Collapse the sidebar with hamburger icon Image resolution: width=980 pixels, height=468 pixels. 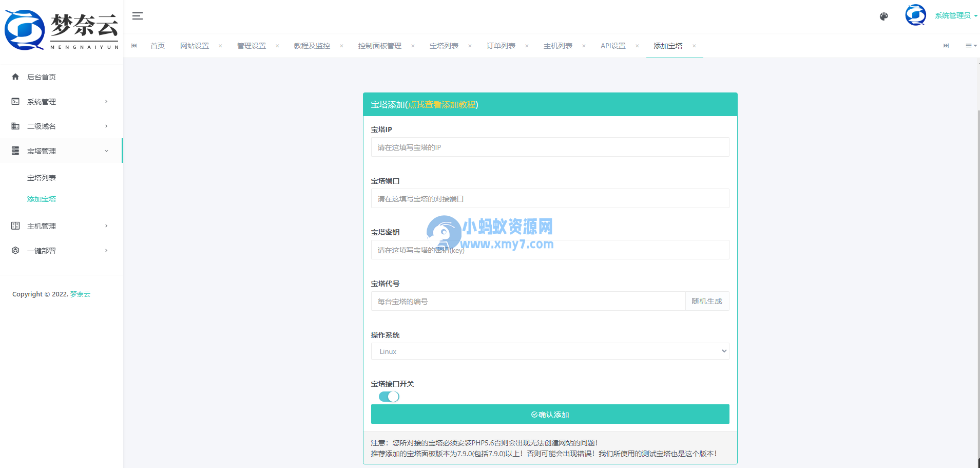tap(137, 16)
